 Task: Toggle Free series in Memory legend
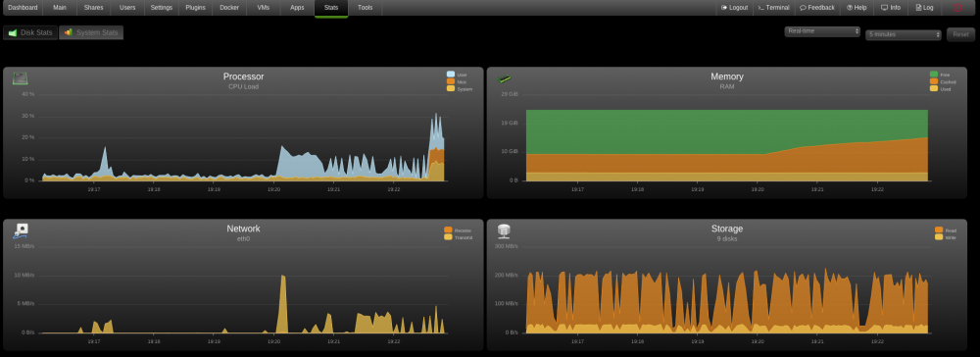[940, 75]
